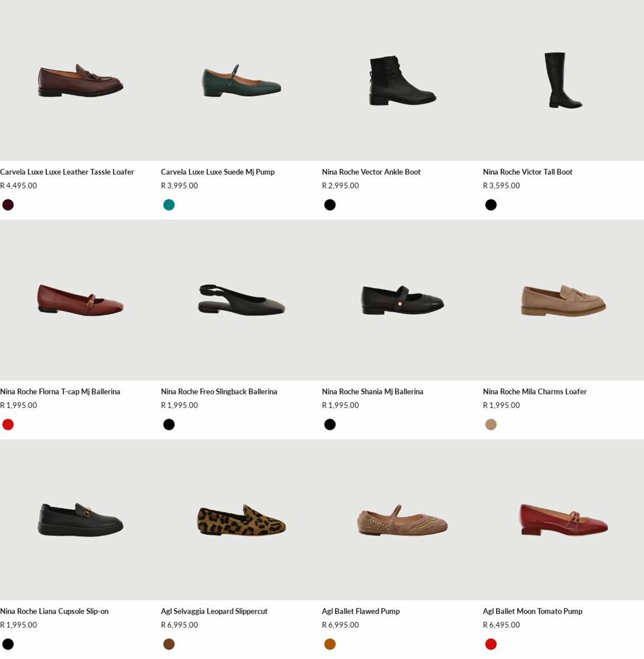Click the Nina Roche Liana Cupsole Slip-on title

tap(54, 612)
